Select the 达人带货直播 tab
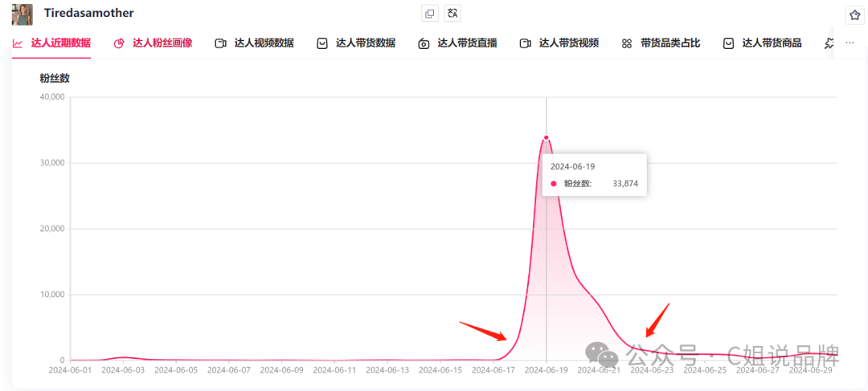868x391 pixels. pyautogui.click(x=457, y=43)
